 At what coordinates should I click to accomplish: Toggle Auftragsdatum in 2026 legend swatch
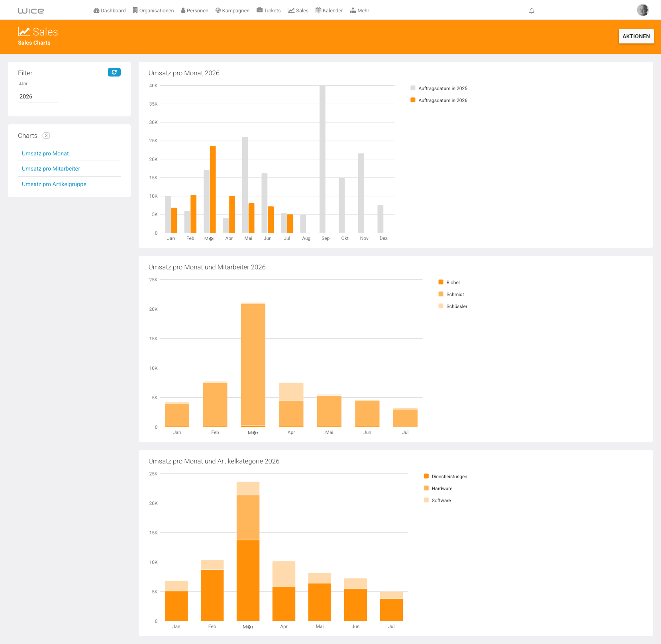tap(413, 100)
